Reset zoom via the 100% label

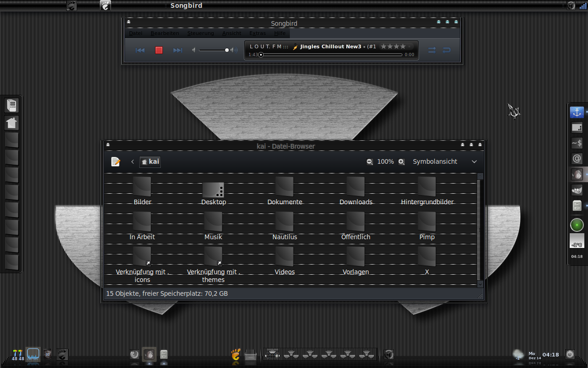[x=385, y=161]
